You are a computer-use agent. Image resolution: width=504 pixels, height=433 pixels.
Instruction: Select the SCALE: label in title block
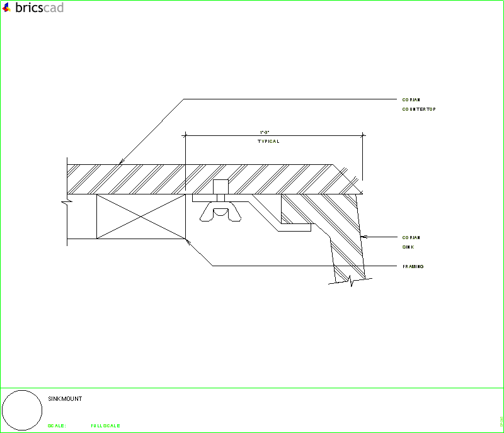click(x=57, y=426)
